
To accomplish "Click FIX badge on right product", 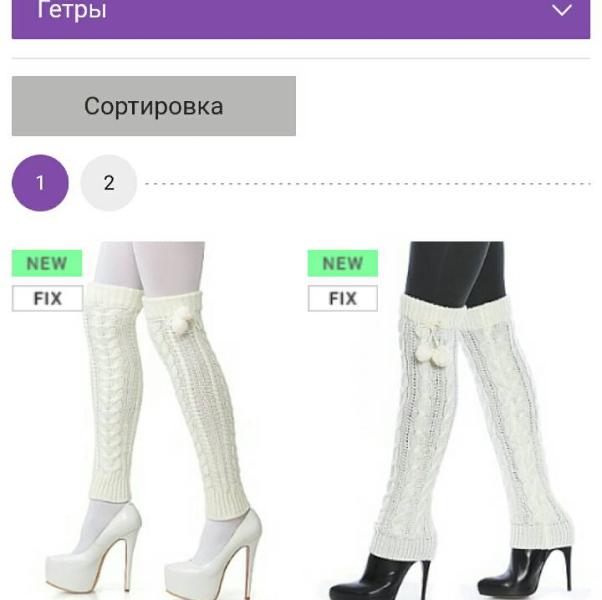I will click(342, 298).
